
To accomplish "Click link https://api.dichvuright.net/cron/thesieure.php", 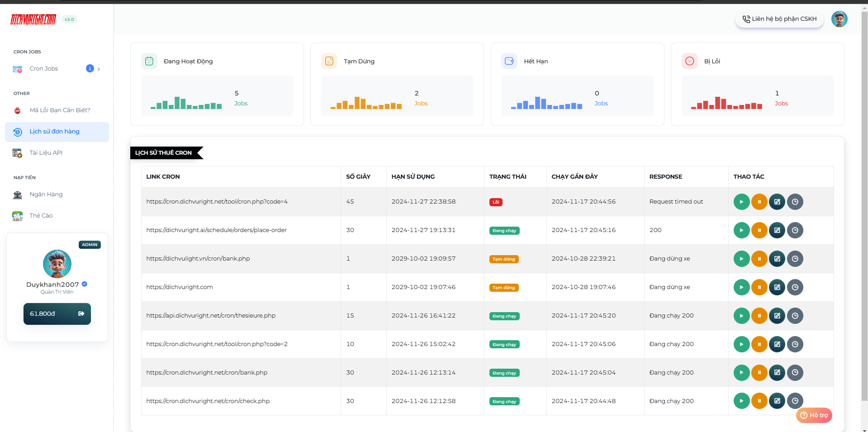I will tap(211, 316).
